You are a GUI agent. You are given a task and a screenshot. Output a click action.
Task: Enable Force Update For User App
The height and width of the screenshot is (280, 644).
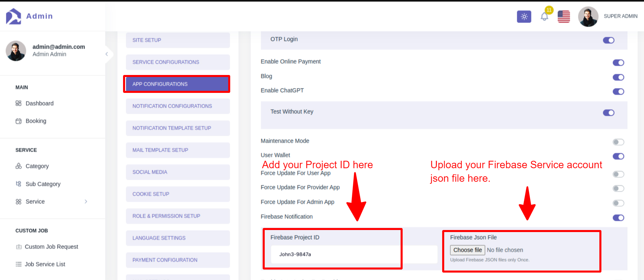pos(618,174)
